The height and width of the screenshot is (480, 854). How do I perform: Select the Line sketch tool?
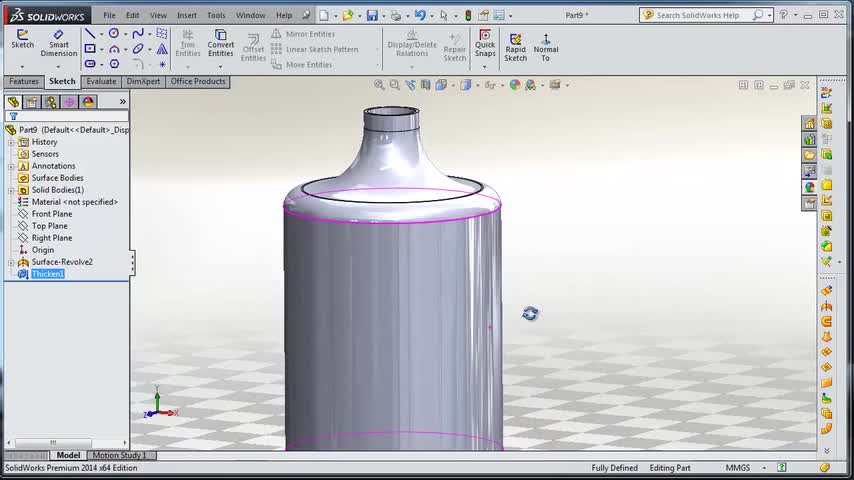click(90, 34)
